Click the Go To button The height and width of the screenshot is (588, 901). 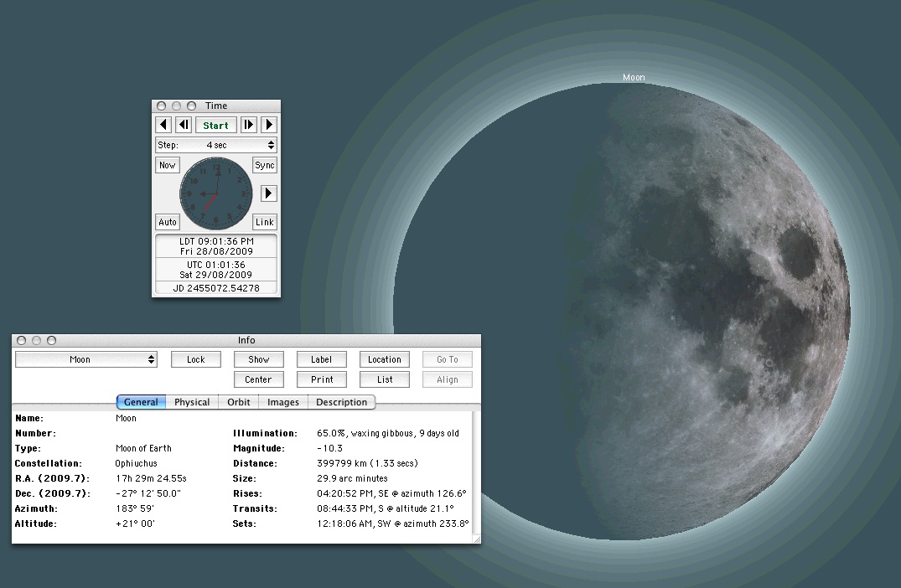[447, 359]
